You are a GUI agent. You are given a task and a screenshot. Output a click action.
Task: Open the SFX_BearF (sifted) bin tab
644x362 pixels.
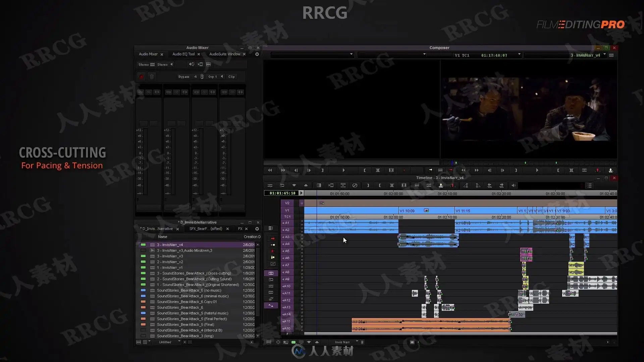(206, 229)
